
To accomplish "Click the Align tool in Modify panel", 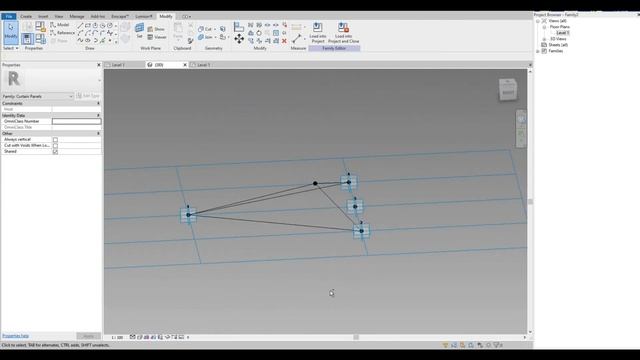I will 239,27.
